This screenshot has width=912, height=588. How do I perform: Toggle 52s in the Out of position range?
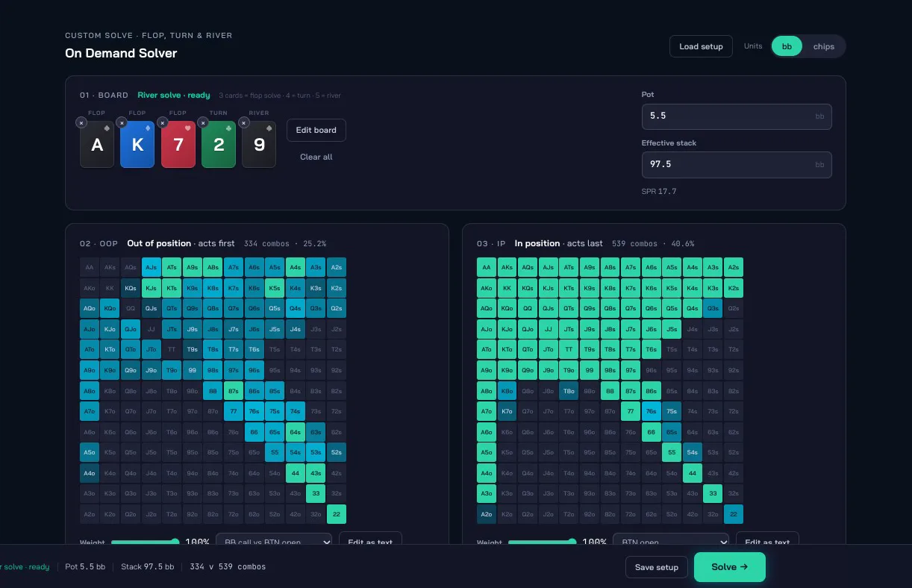(x=337, y=452)
